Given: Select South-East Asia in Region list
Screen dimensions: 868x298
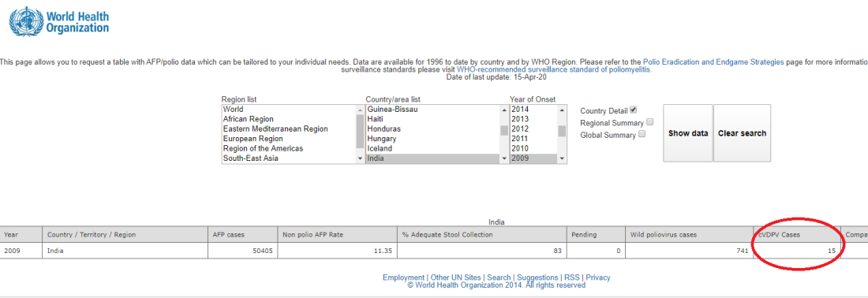Looking at the screenshot, I should click(x=288, y=158).
